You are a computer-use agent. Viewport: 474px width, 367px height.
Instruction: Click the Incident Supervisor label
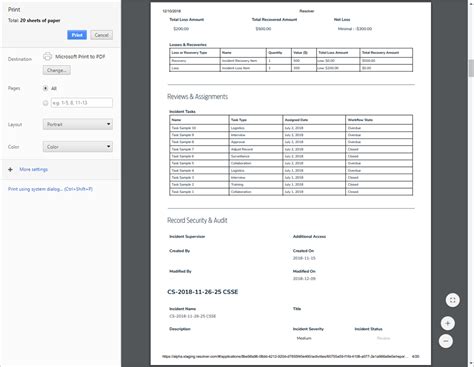[x=187, y=237]
